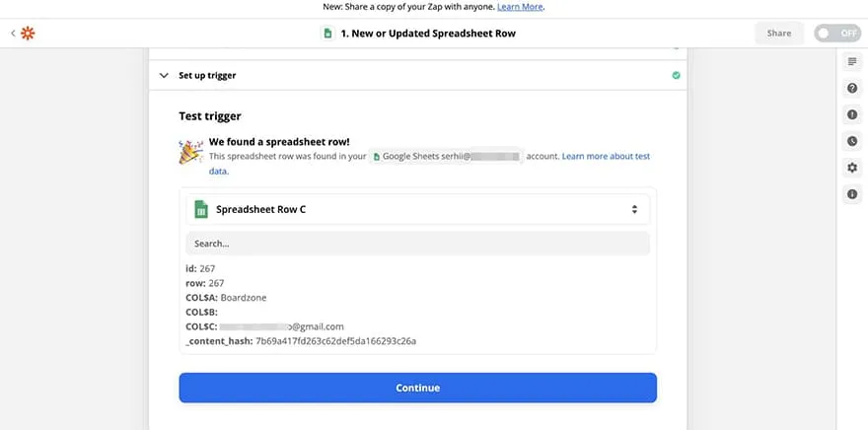Image resolution: width=868 pixels, height=430 pixels.
Task: Click the Google Sheets icon beside step title
Action: [x=327, y=34]
